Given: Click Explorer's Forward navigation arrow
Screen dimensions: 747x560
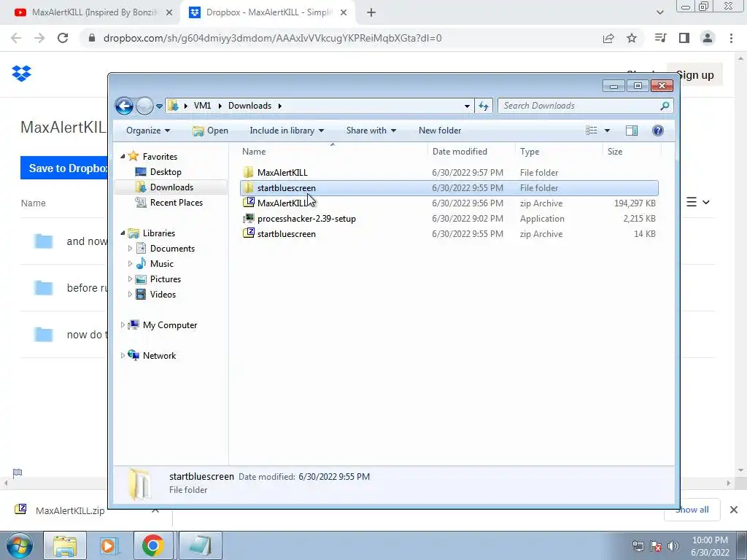Looking at the screenshot, I should pyautogui.click(x=144, y=106).
